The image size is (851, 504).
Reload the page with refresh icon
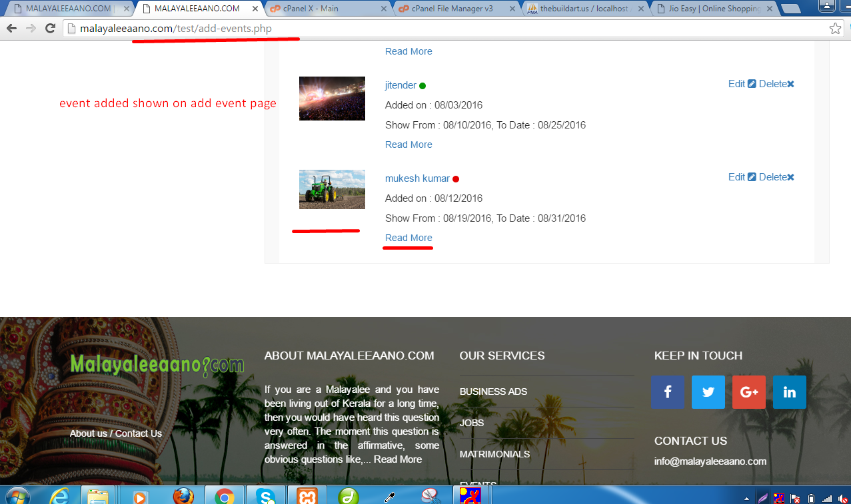(50, 29)
